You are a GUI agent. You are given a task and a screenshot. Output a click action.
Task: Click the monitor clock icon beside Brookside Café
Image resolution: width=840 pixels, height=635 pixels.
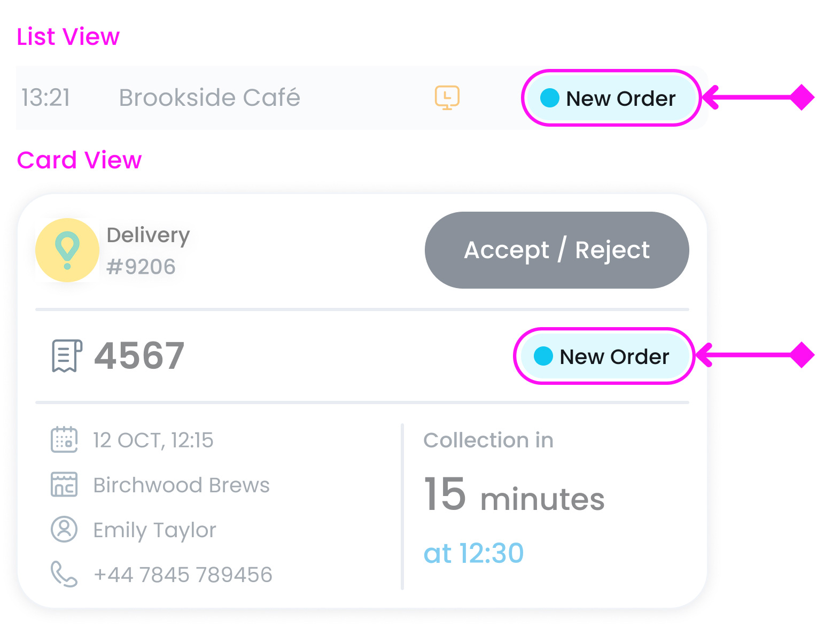click(x=447, y=98)
